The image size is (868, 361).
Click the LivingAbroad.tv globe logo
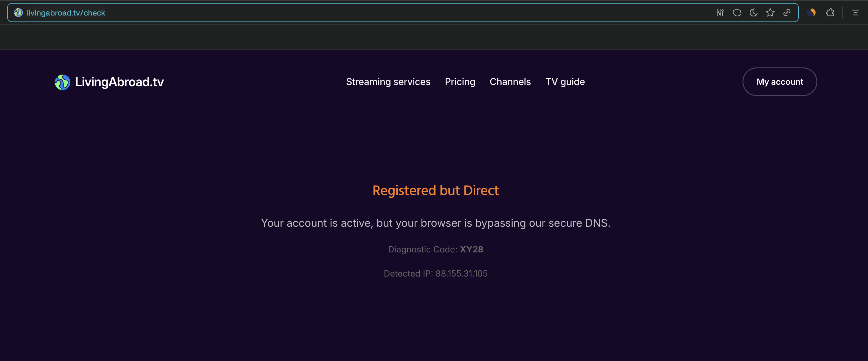pyautogui.click(x=62, y=82)
